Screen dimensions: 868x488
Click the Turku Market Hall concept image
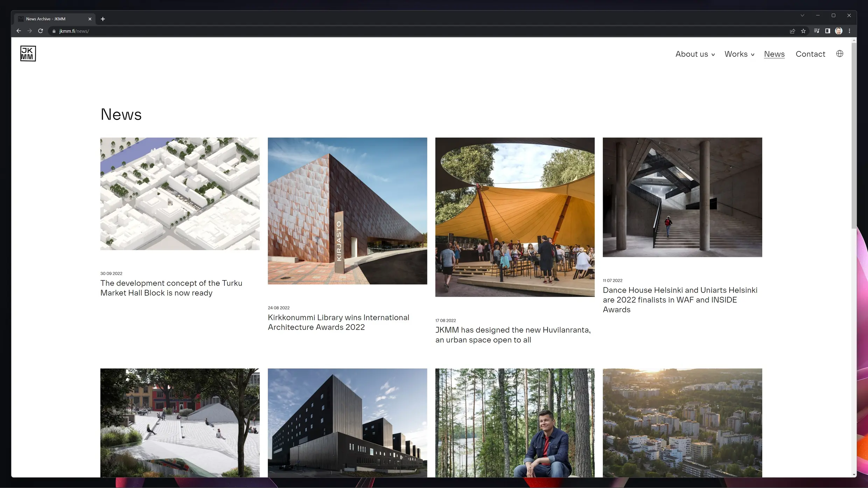click(180, 194)
